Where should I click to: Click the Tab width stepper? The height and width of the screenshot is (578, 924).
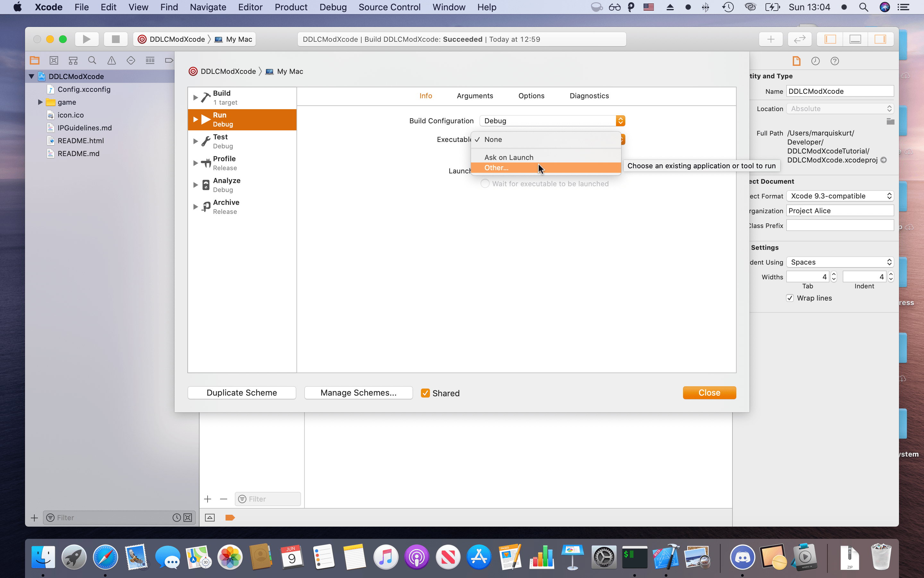click(834, 276)
